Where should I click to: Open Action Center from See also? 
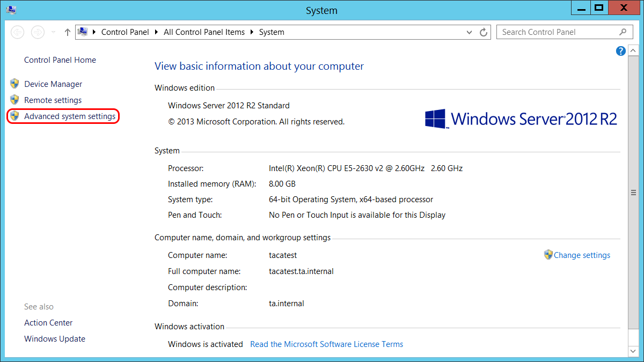tap(48, 323)
